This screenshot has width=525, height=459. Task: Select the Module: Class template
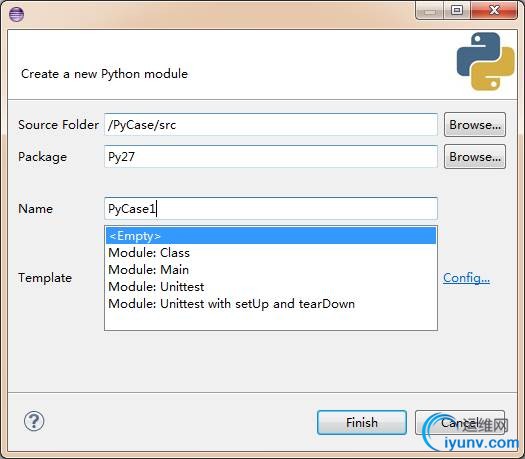(x=271, y=253)
